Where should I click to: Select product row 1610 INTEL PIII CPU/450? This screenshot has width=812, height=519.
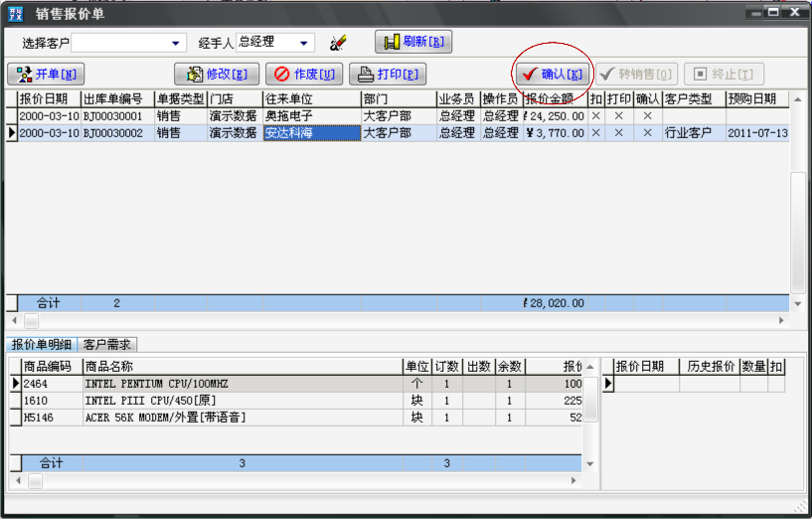point(296,401)
